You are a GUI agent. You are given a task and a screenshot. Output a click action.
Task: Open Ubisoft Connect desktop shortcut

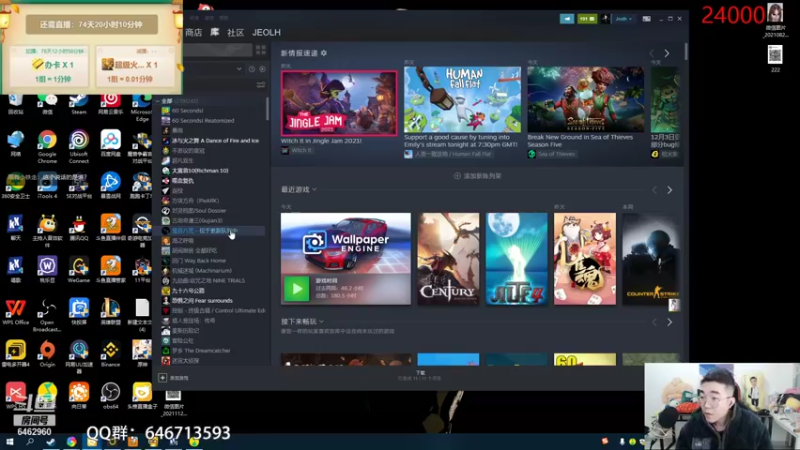(x=79, y=146)
